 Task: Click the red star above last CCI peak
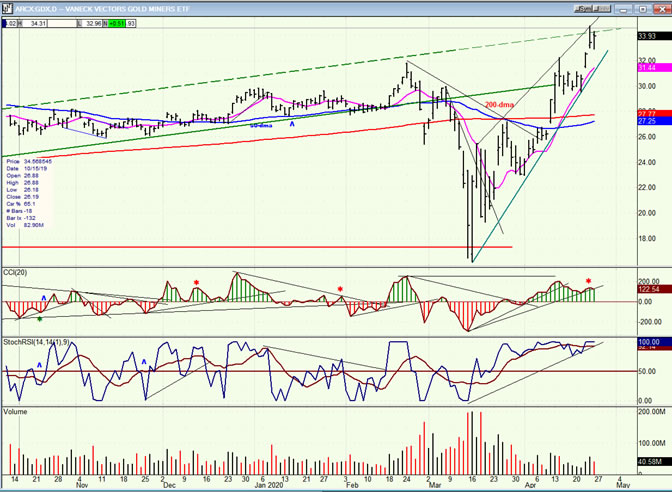(588, 281)
